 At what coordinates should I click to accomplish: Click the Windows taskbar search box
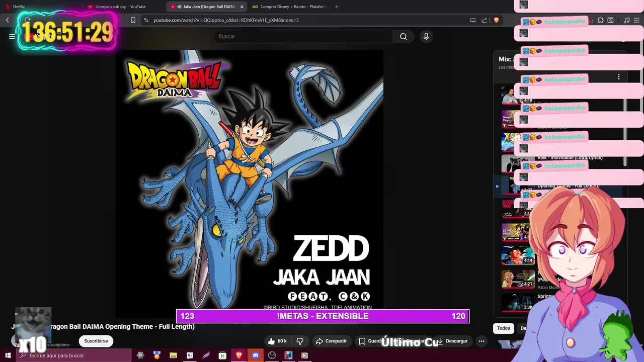[x=74, y=355]
